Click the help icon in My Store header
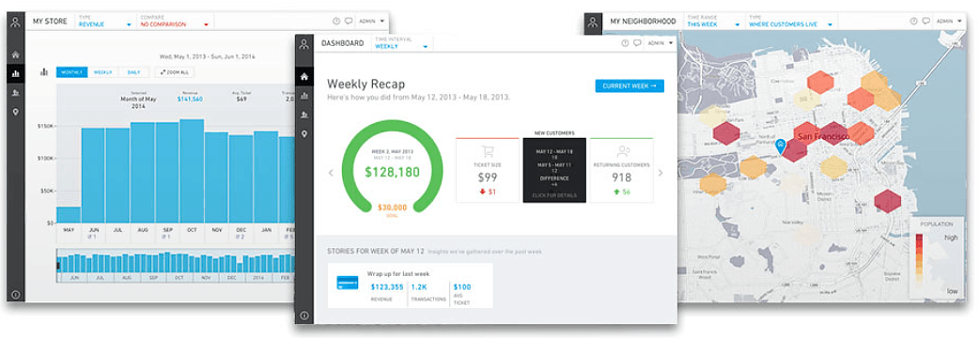Viewport: 980px width, 338px height. (x=336, y=22)
